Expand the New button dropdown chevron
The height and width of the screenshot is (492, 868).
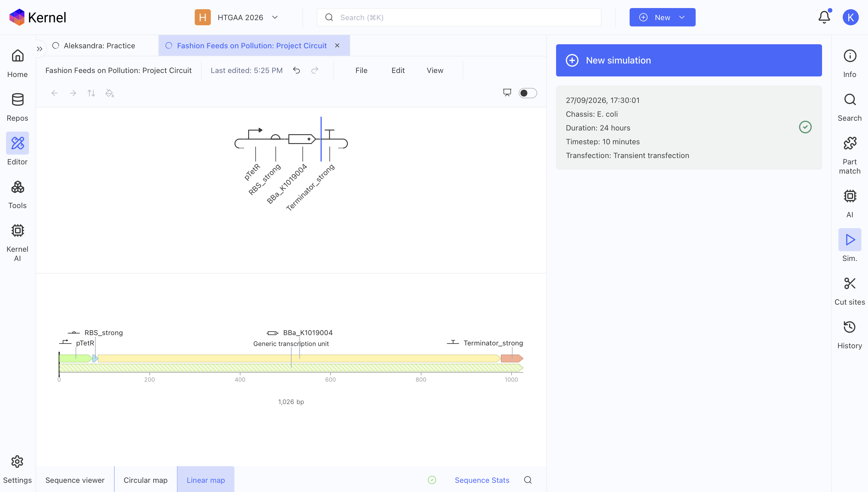[682, 17]
